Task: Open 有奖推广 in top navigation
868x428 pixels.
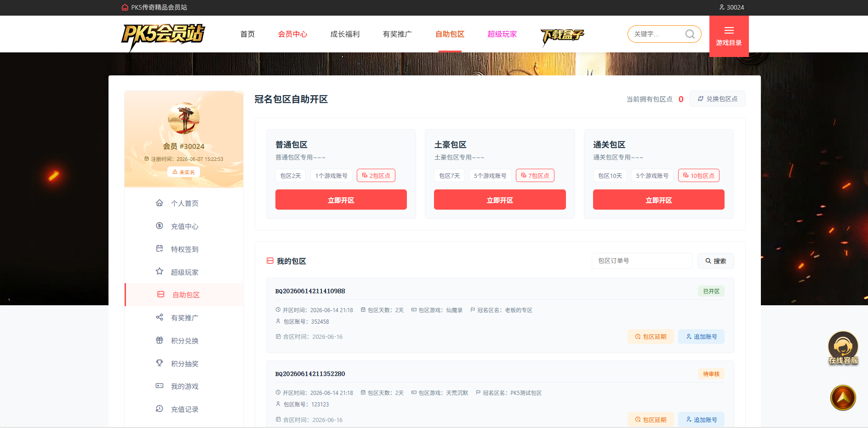Action: [x=397, y=34]
